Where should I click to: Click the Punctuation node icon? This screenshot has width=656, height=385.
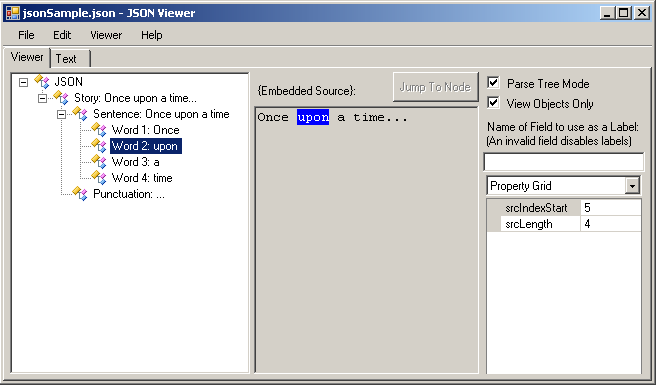pyautogui.click(x=80, y=194)
